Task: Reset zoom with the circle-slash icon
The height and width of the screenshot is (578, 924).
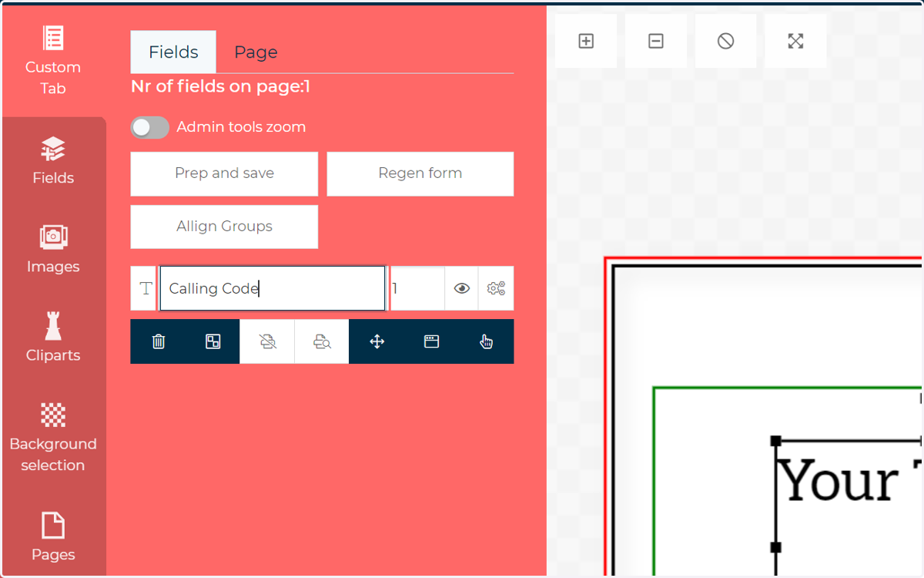Action: [725, 41]
